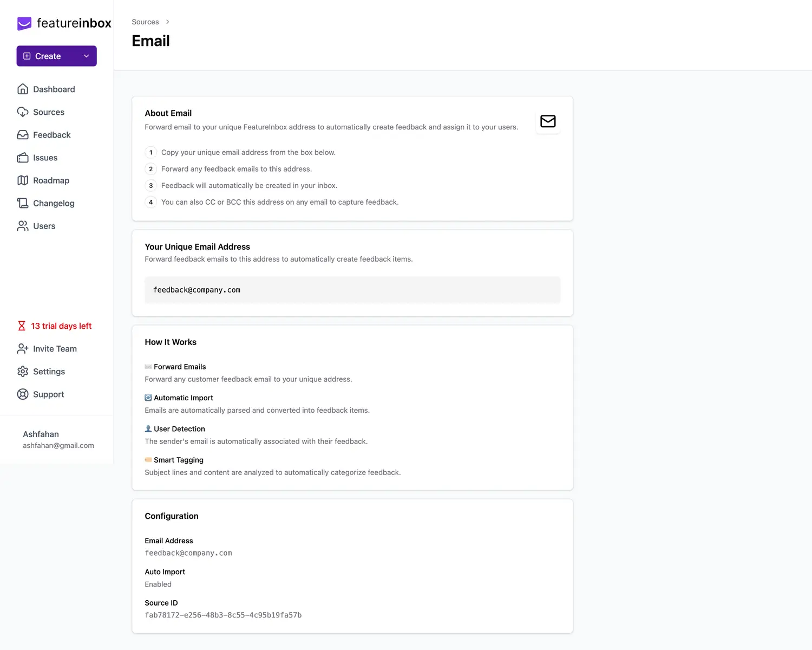Open Invite Team from sidebar
Screen dimensions: 812x650
click(x=55, y=349)
